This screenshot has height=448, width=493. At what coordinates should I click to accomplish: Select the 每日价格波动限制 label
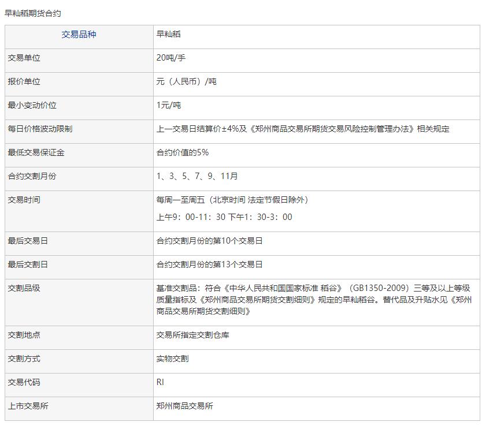40,129
